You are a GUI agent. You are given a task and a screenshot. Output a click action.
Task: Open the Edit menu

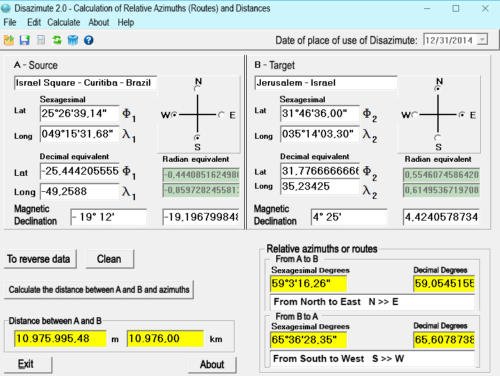click(x=34, y=22)
